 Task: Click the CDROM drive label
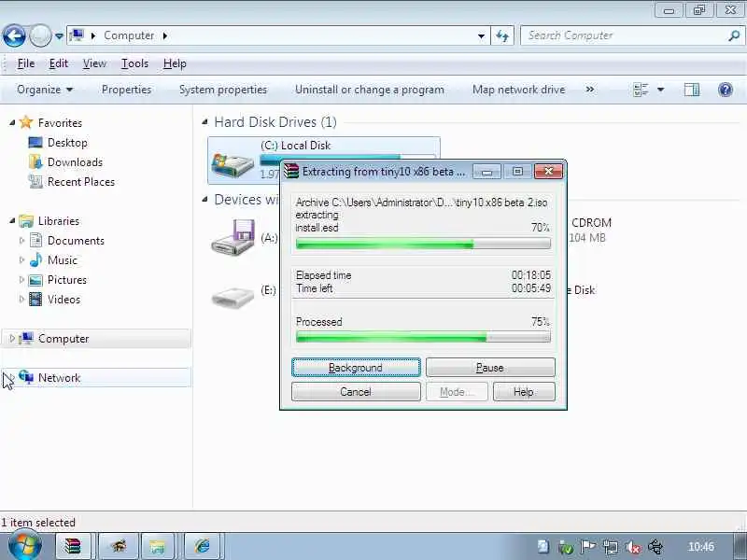(591, 223)
